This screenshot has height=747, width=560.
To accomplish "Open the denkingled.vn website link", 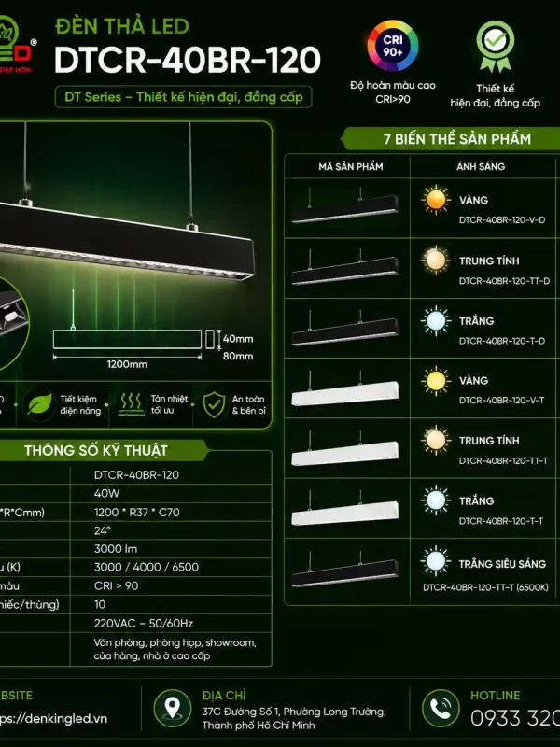I will [x=53, y=718].
